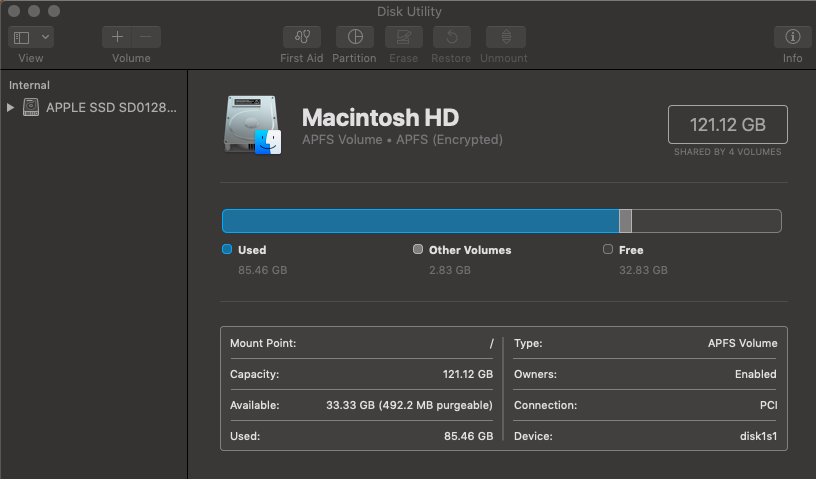Click the blue Used legend swatch

click(227, 249)
